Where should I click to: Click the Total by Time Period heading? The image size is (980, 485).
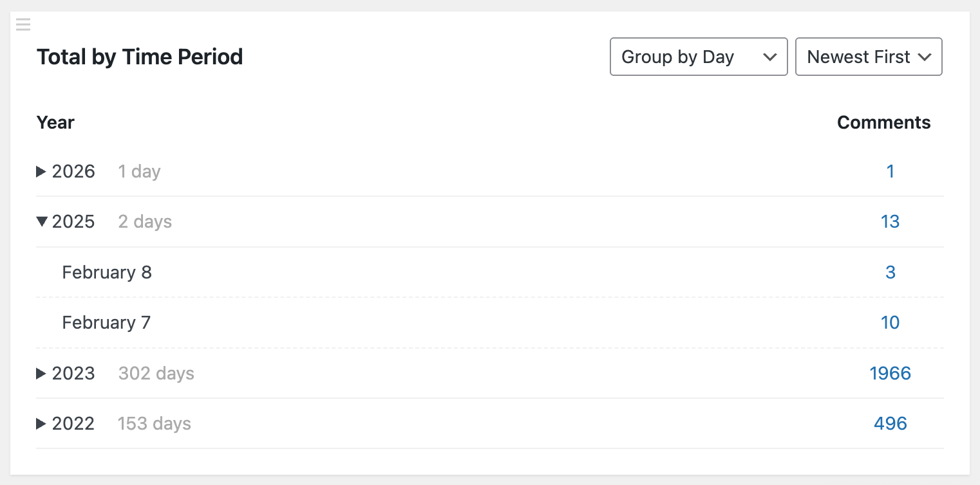(140, 57)
